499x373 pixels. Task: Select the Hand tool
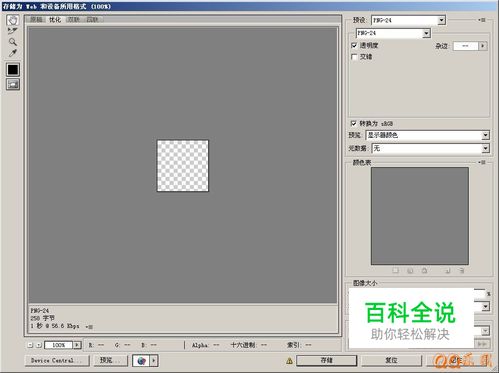(13, 20)
